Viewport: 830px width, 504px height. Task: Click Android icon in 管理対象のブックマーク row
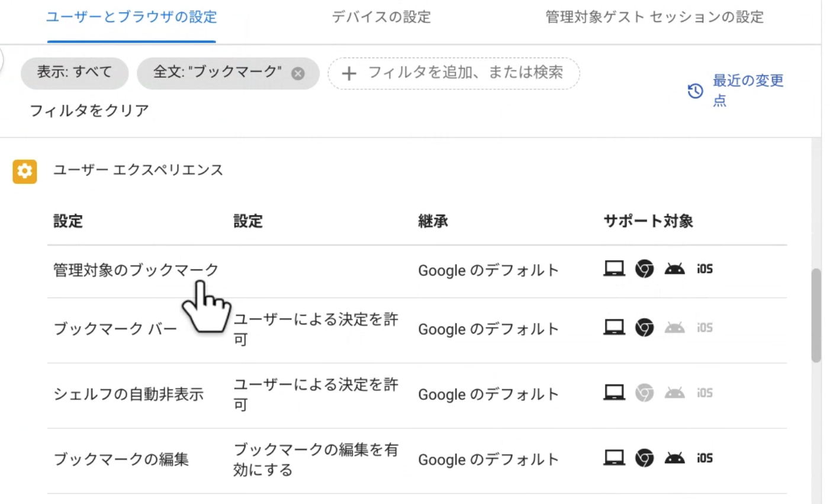[x=674, y=269]
